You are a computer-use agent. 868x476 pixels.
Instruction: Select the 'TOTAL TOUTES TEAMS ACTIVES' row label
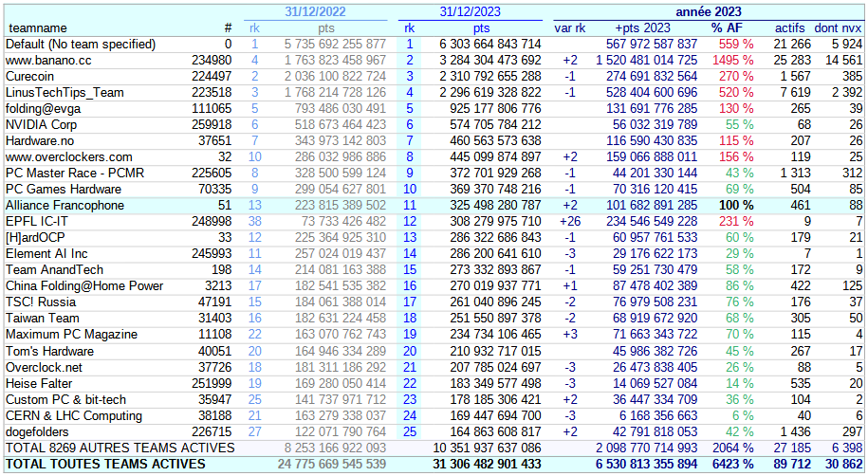105,464
